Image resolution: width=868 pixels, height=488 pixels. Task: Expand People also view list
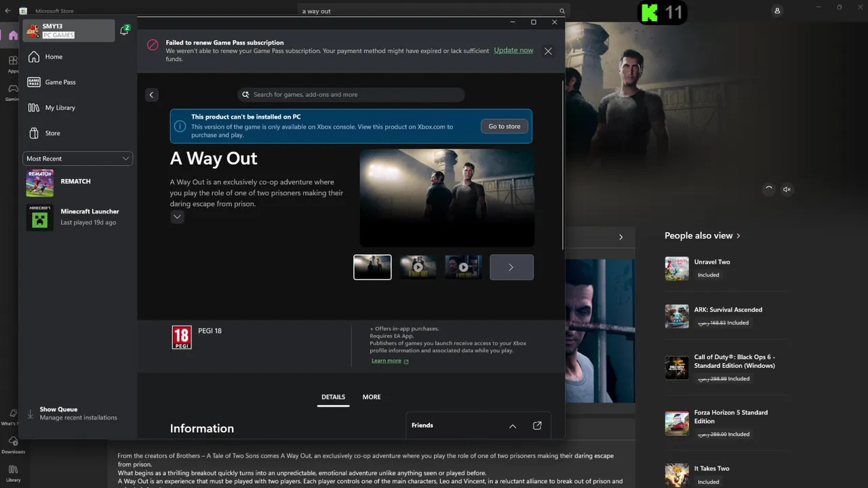click(703, 236)
